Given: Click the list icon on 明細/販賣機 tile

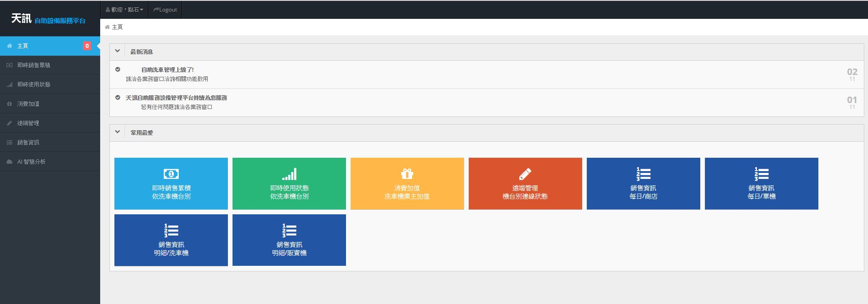Looking at the screenshot, I should tap(289, 230).
